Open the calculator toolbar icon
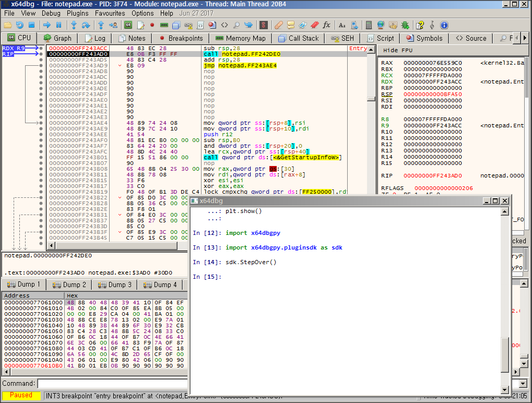The height and width of the screenshot is (403, 532). coord(369,25)
